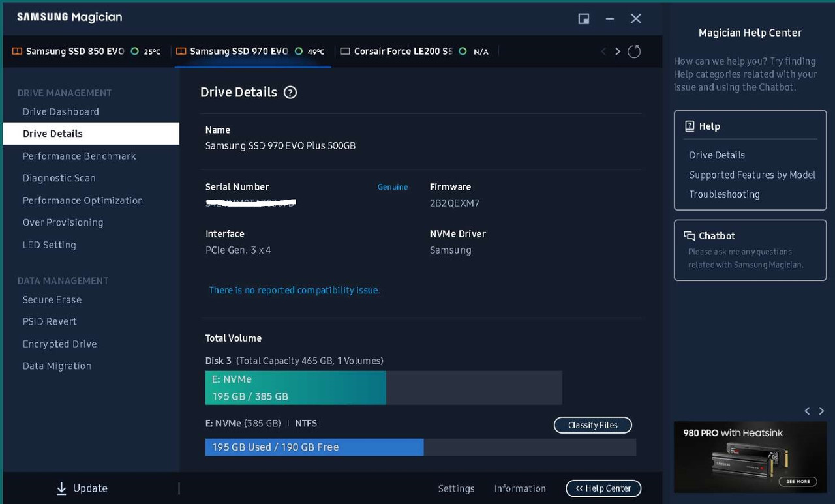This screenshot has height=504, width=835.
Task: Click the Disk 3 total capacity text
Action: click(294, 361)
